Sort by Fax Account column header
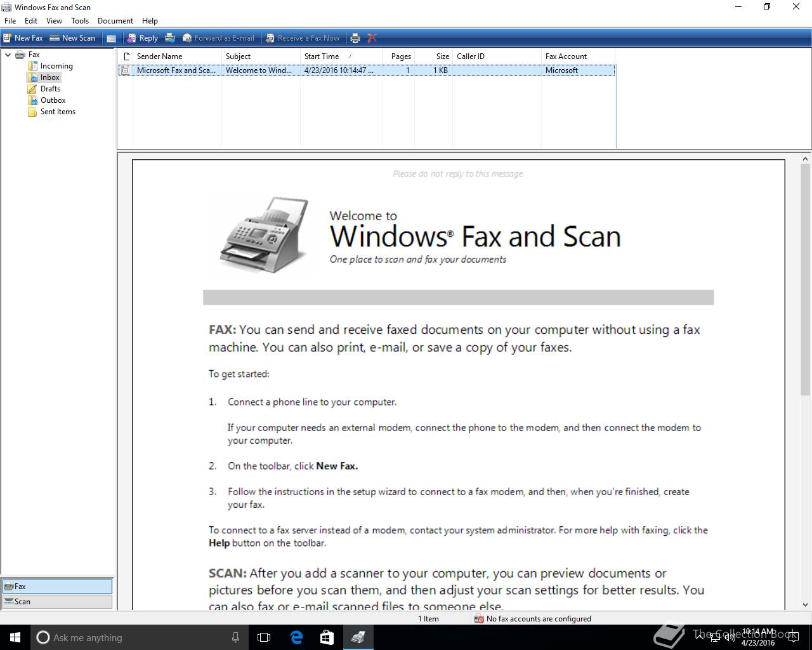 pyautogui.click(x=578, y=56)
